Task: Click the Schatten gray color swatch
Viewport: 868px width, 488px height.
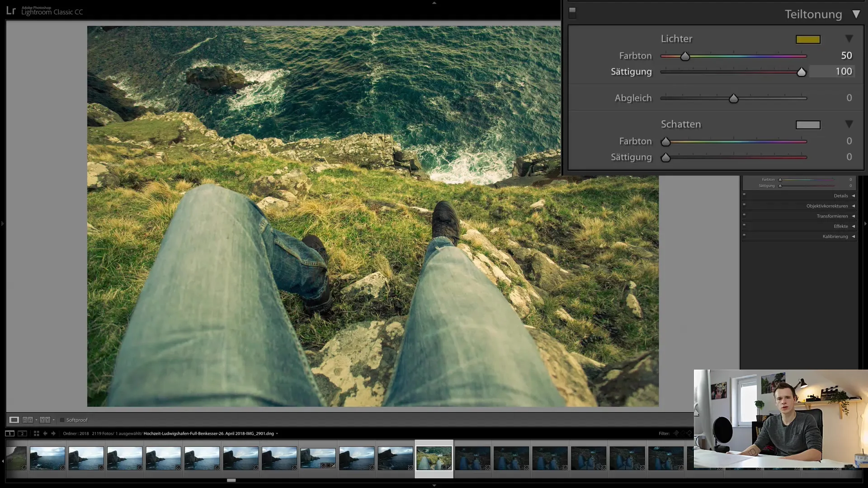Action: [x=808, y=125]
